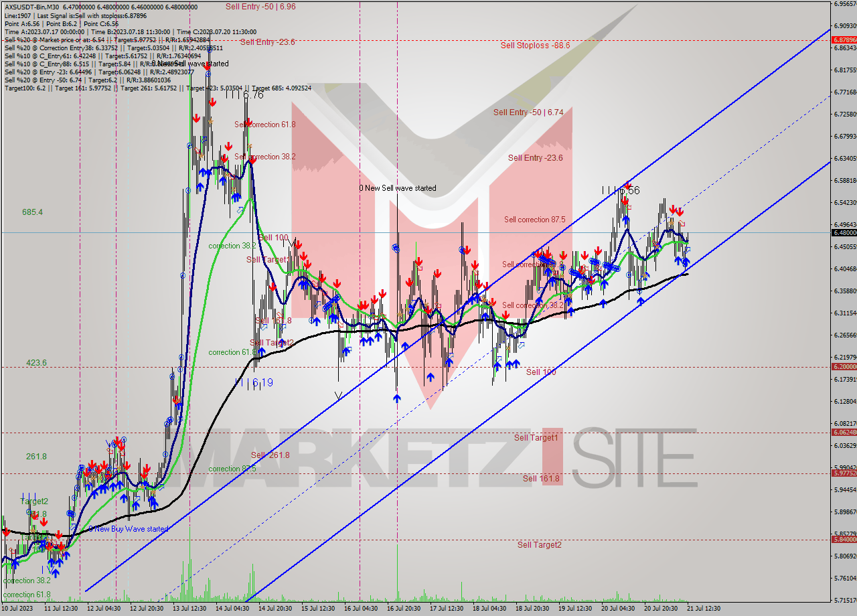Click the 'Sell Entry -50 | 6.74' label
This screenshot has width=857, height=616.
pyautogui.click(x=528, y=112)
